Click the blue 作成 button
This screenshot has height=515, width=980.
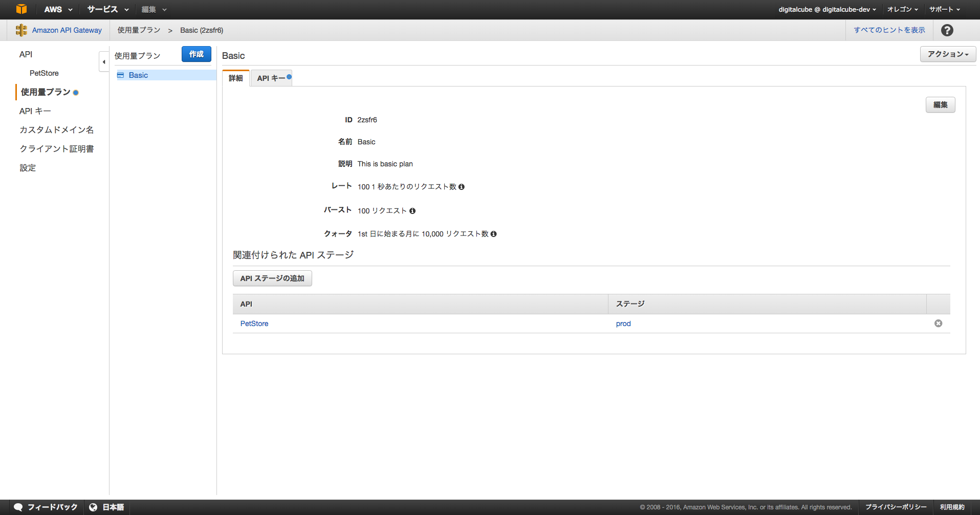tap(196, 54)
